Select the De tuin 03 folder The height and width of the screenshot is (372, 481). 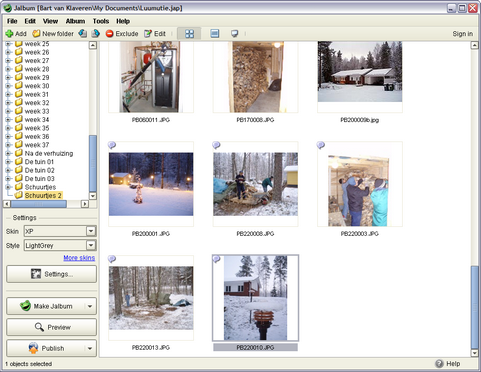click(x=39, y=178)
